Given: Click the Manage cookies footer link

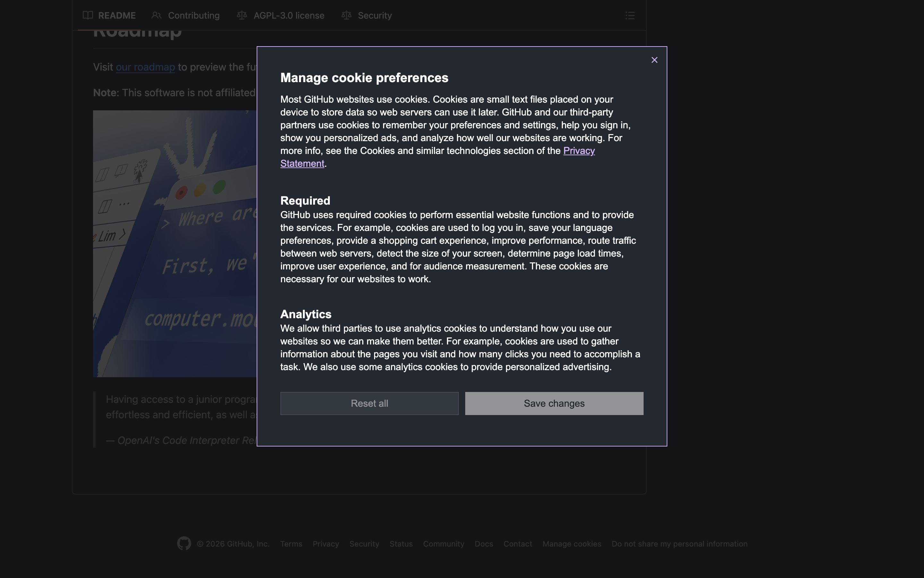Looking at the screenshot, I should (571, 544).
